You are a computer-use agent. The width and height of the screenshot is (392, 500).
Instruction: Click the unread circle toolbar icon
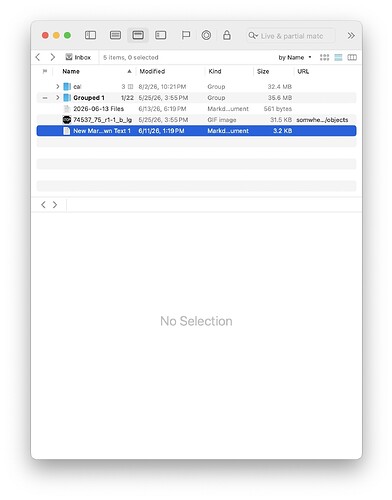(206, 35)
